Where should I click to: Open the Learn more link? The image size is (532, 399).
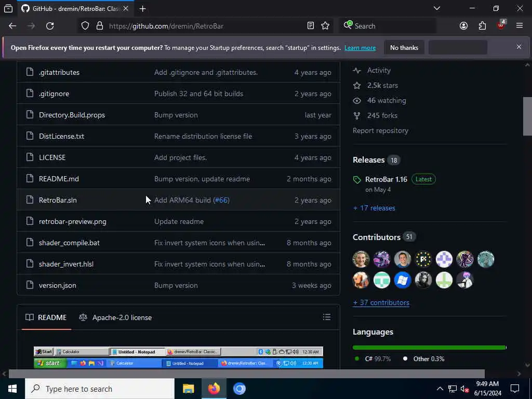(x=360, y=48)
